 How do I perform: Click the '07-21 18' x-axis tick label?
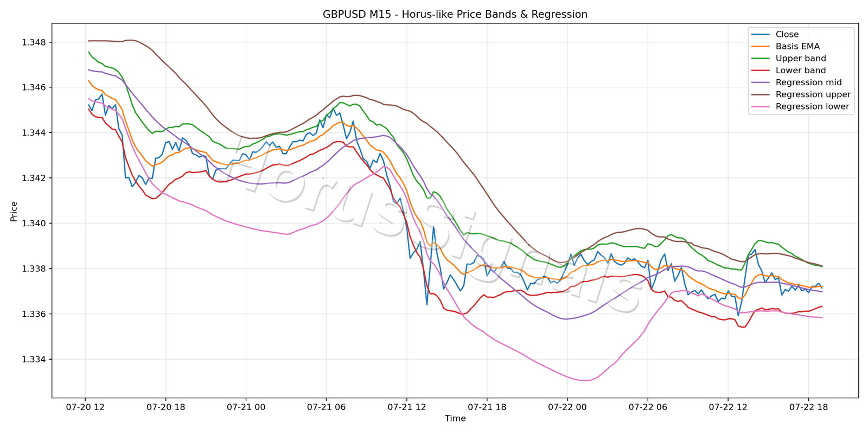[x=487, y=407]
